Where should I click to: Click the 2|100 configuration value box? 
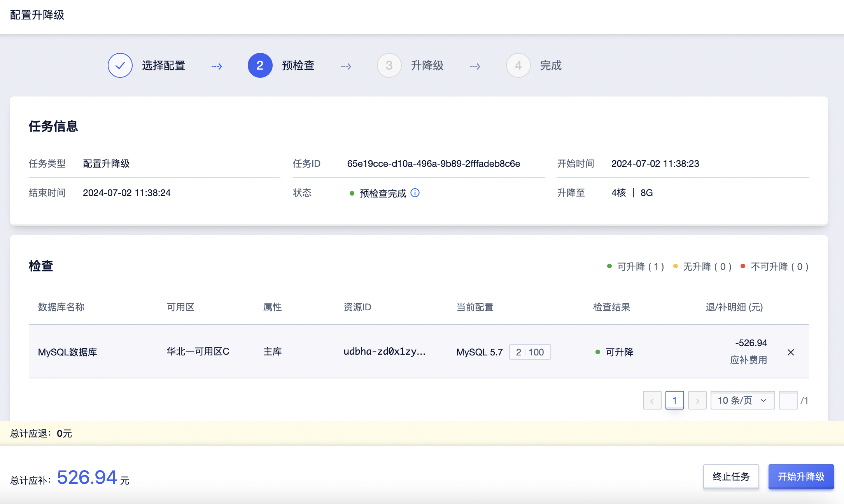point(530,352)
